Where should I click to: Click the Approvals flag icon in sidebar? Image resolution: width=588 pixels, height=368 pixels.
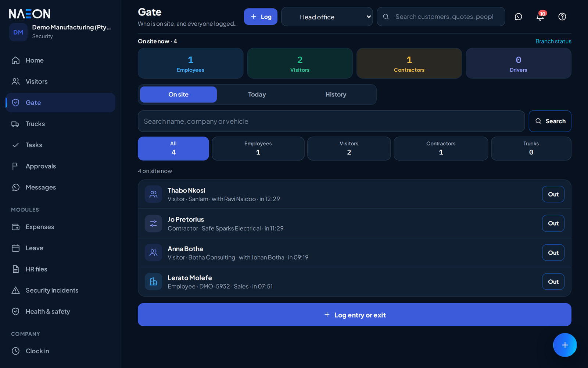(x=15, y=166)
